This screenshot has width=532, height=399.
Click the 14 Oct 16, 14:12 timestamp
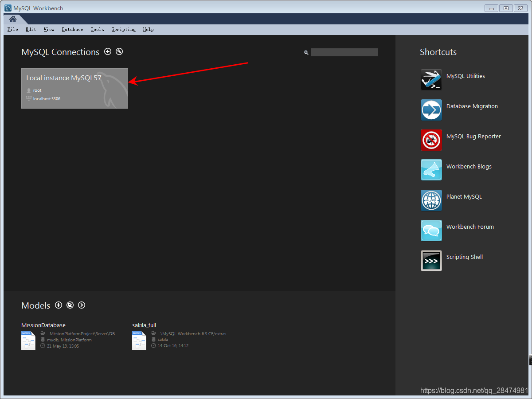click(x=173, y=346)
